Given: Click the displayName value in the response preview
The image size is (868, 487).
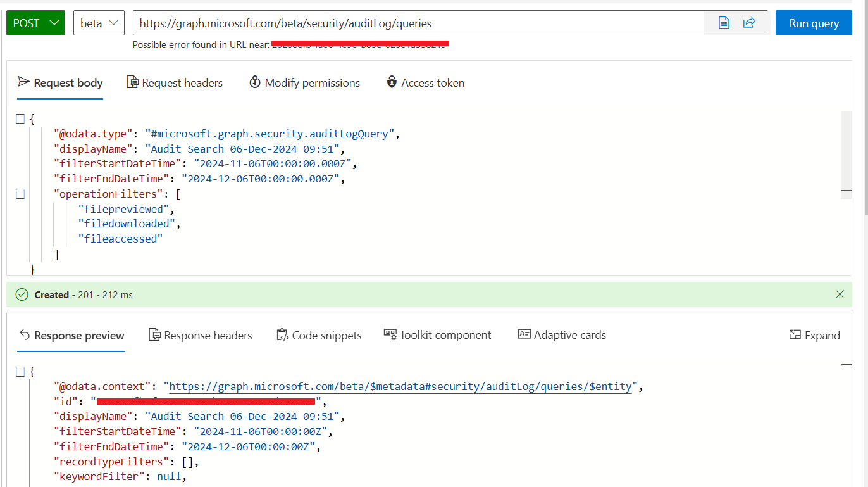Looking at the screenshot, I should [x=244, y=416].
